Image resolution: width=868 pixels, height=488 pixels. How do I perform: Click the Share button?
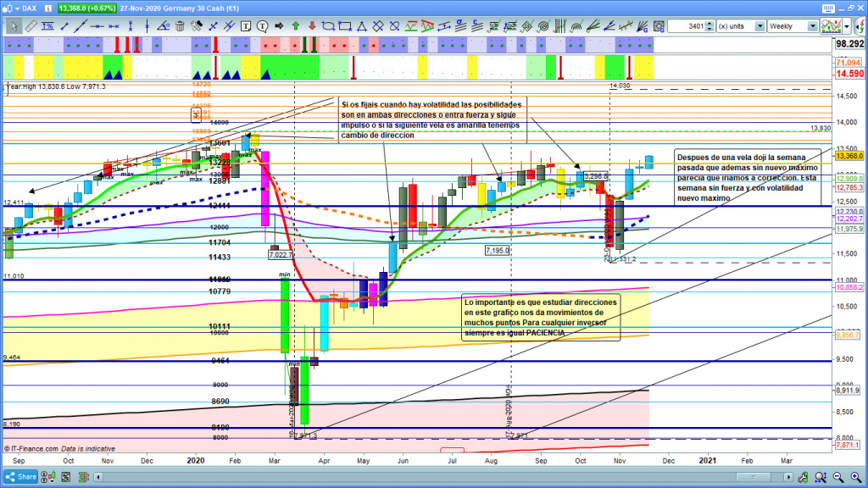tap(25, 478)
